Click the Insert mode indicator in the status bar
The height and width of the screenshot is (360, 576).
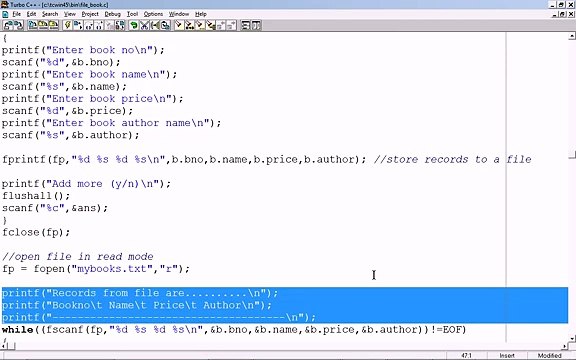coord(507,356)
